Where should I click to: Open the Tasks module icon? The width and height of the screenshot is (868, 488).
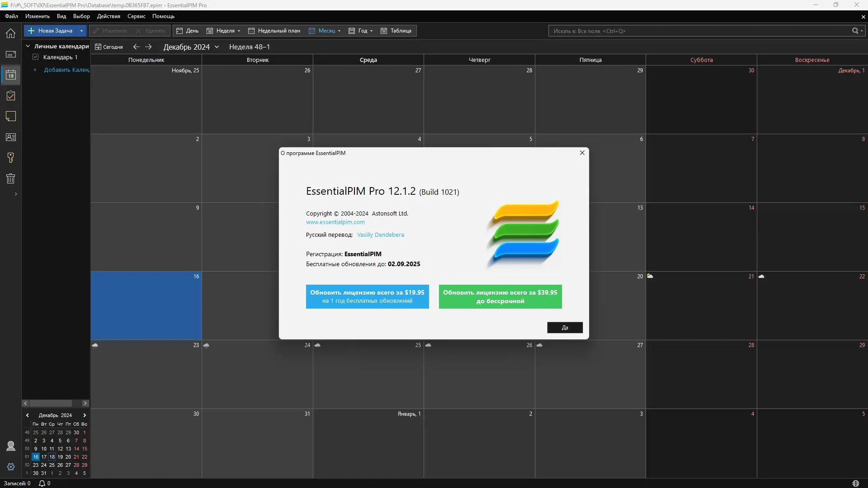(x=10, y=96)
